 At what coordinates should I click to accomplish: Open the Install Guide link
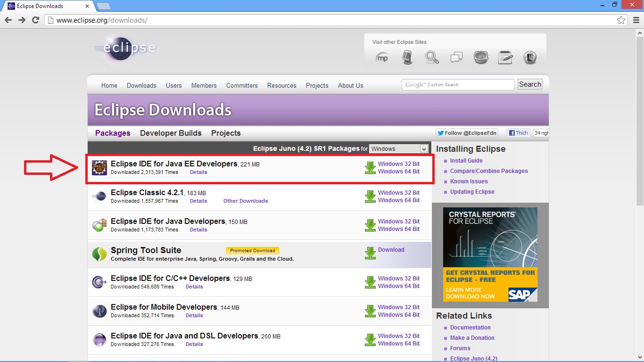(x=466, y=161)
